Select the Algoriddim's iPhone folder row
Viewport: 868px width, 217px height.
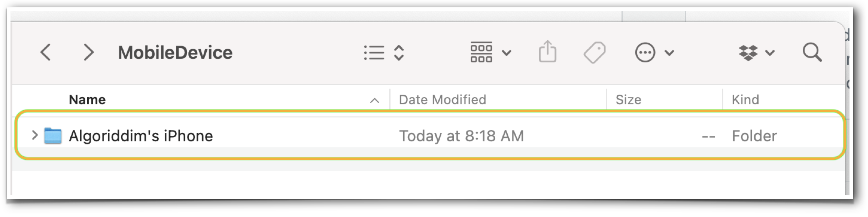pos(430,135)
